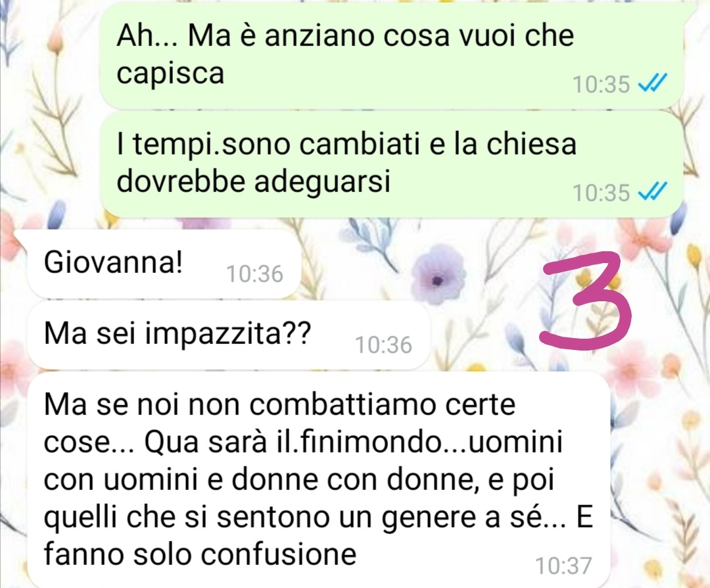This screenshot has width=710, height=588.
Task: Tap the 10:35 timestamp on "capisca" message
Action: 602,84
